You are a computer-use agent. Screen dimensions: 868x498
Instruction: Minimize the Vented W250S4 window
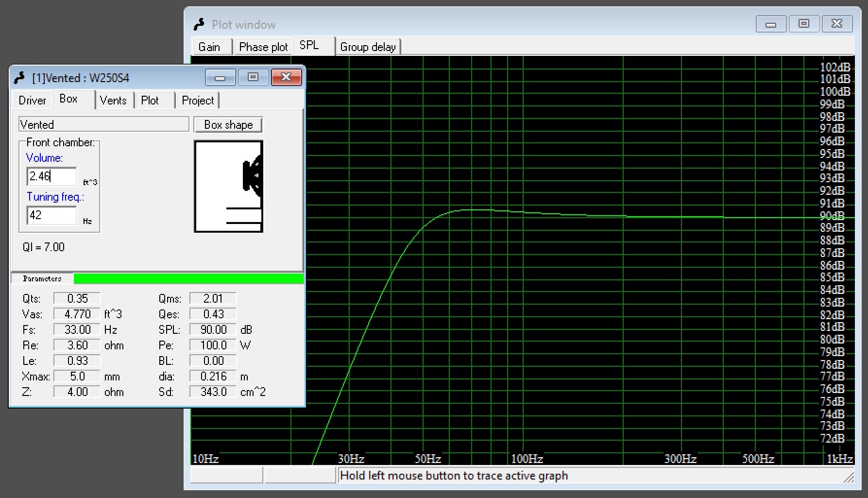pos(220,77)
